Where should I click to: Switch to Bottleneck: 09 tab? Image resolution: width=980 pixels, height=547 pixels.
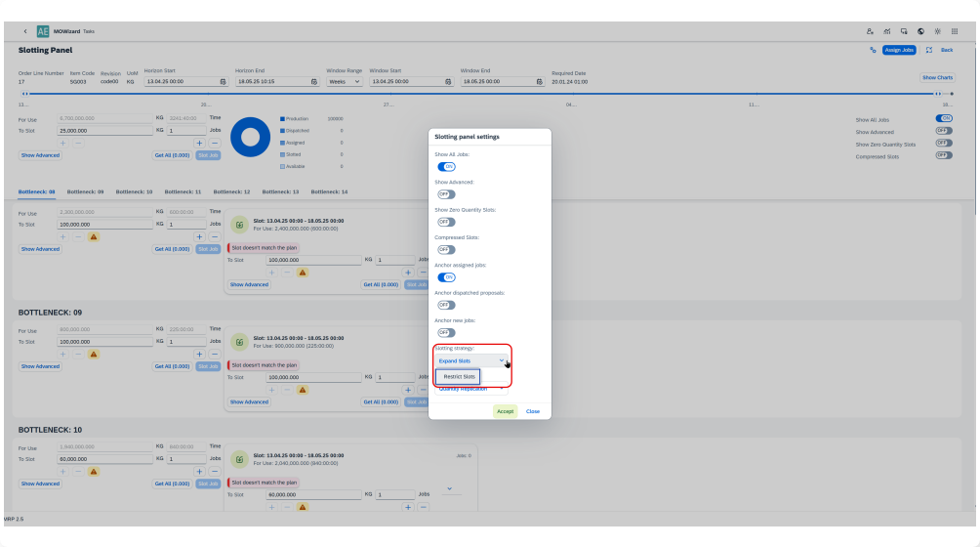[x=85, y=191]
